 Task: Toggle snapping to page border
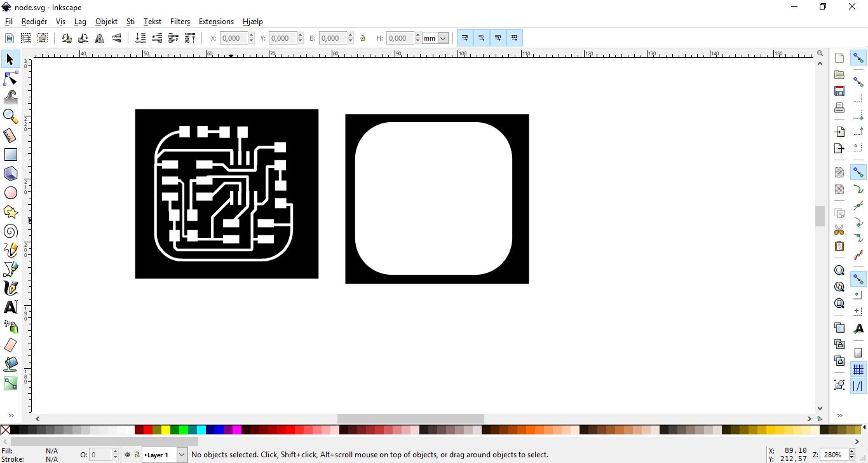[858, 353]
